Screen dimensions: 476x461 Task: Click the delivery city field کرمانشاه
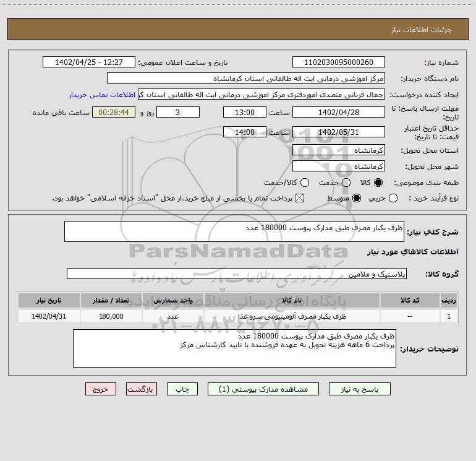click(339, 166)
